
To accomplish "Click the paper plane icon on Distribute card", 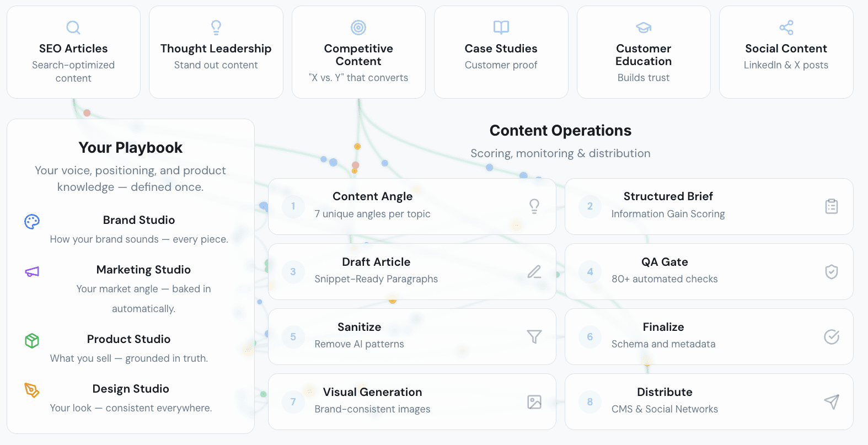I will click(x=832, y=401).
